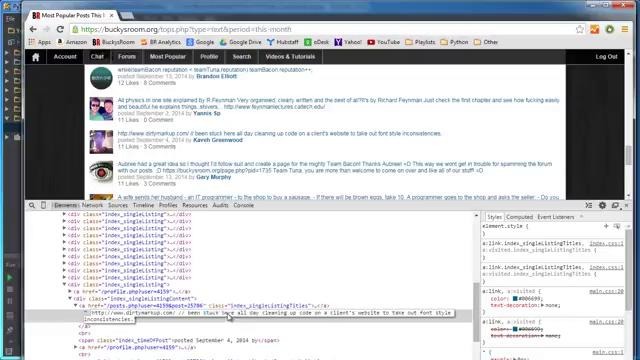Open the Python bookmarks folder
The height and width of the screenshot is (360, 640).
point(454,42)
